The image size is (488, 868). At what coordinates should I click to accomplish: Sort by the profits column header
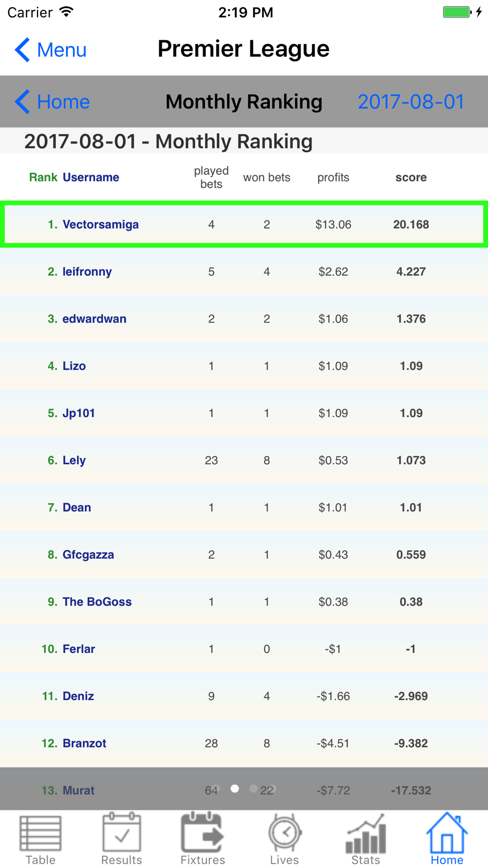333,177
